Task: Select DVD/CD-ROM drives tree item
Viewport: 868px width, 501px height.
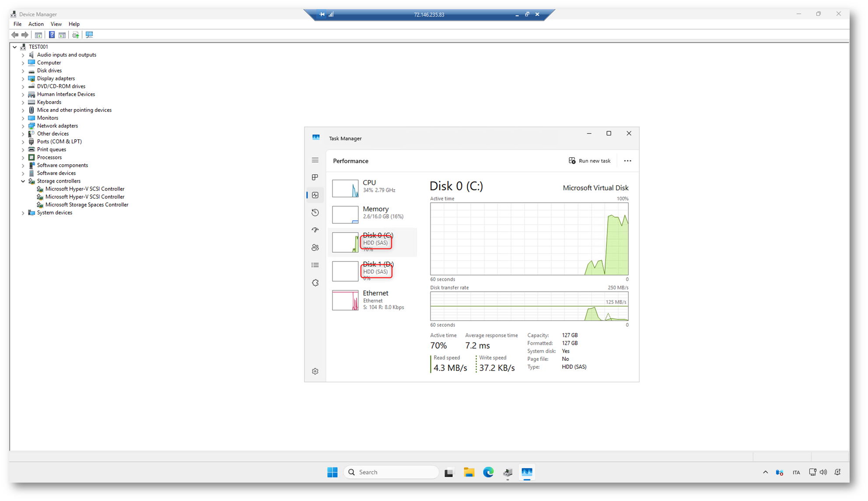Action: pyautogui.click(x=61, y=86)
